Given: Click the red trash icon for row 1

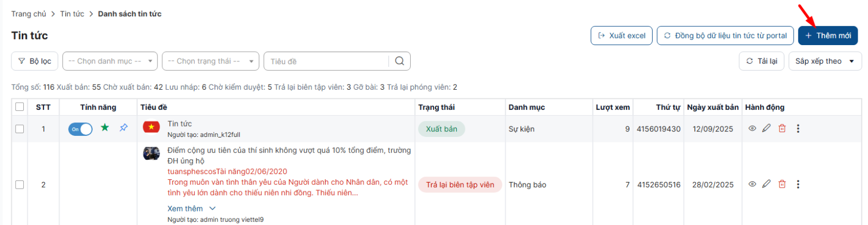Looking at the screenshot, I should coord(782,128).
